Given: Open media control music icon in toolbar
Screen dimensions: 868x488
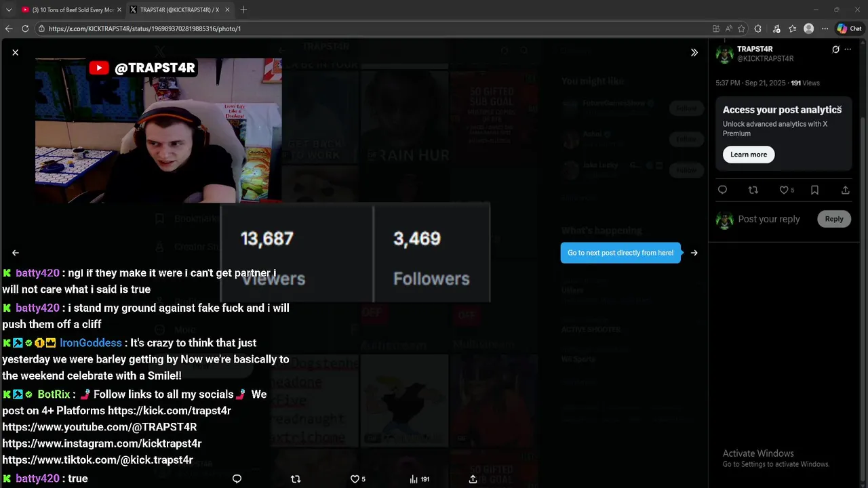Looking at the screenshot, I should click(776, 28).
